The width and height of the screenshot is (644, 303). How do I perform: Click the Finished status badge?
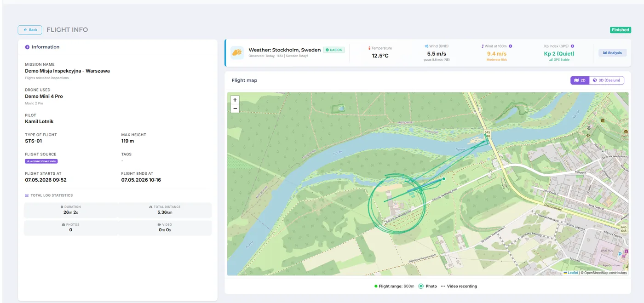pos(620,30)
